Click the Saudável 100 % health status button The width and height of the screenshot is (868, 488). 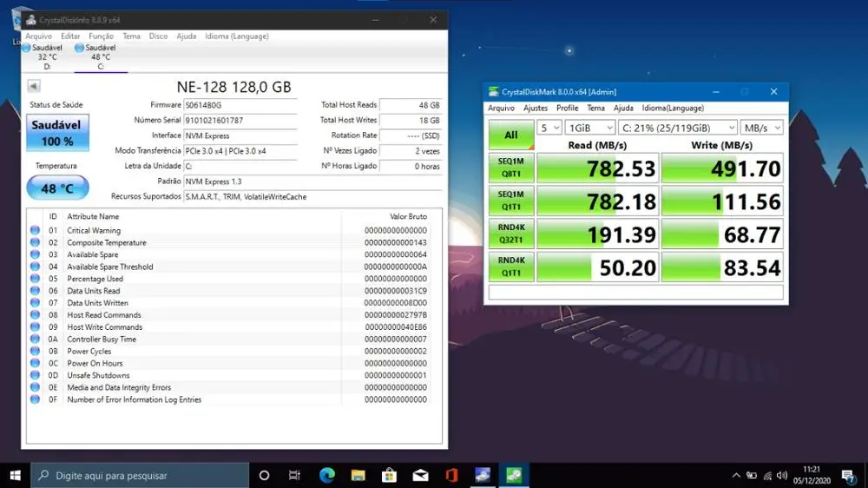point(57,132)
